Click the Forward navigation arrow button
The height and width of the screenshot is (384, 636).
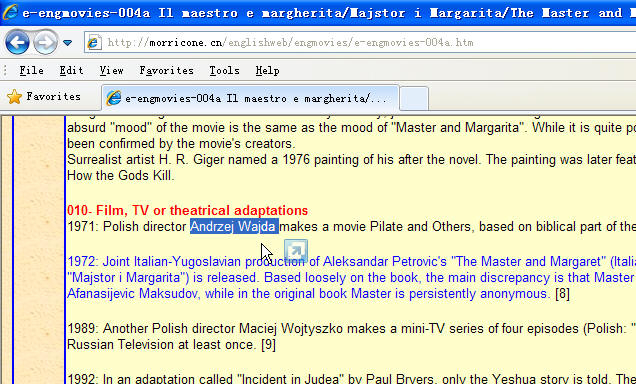click(x=45, y=42)
